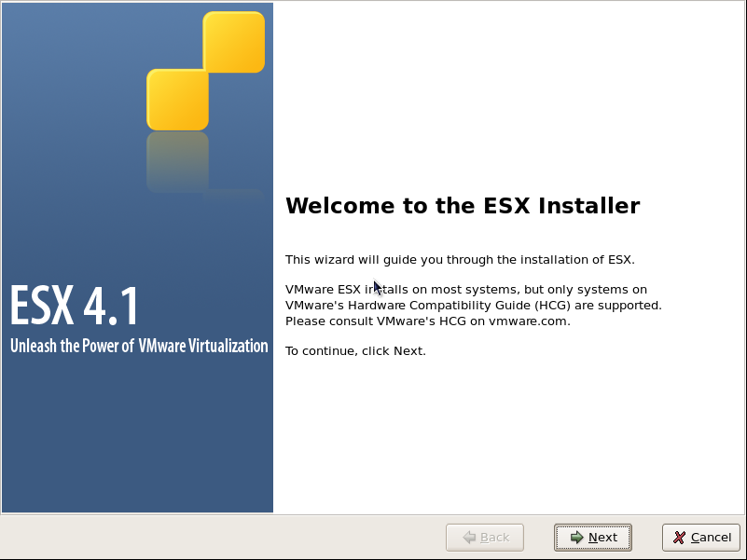Click the "To continue, click Next." text
The width and height of the screenshot is (747, 560).
(x=355, y=351)
